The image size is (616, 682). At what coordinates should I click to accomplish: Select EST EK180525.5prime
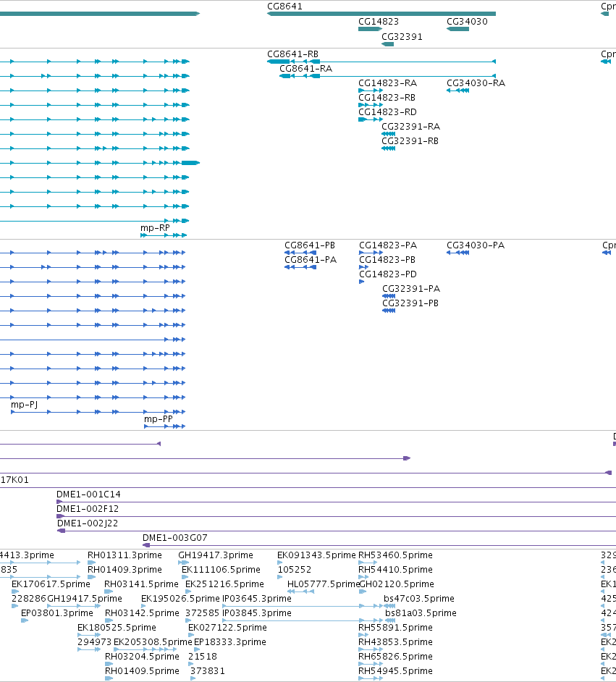(x=117, y=627)
